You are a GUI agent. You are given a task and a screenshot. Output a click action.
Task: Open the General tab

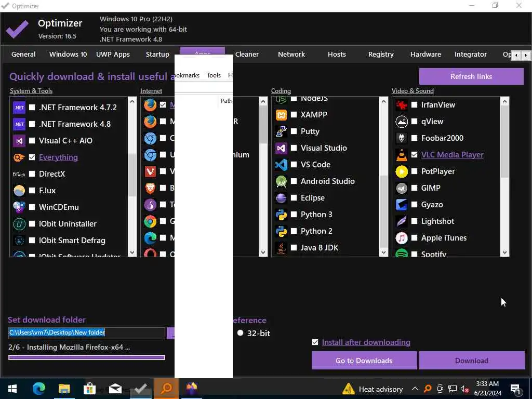coord(23,55)
